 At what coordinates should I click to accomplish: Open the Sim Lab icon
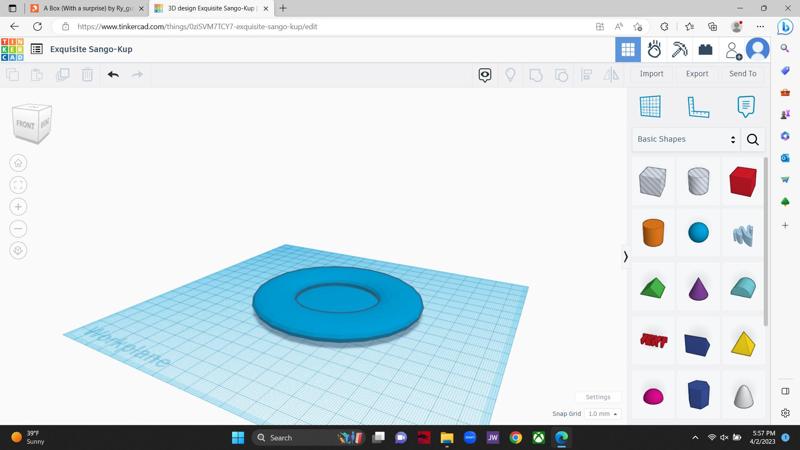654,49
